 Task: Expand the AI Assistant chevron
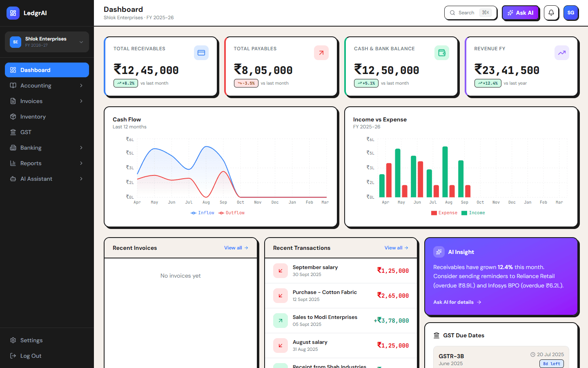pyautogui.click(x=81, y=179)
